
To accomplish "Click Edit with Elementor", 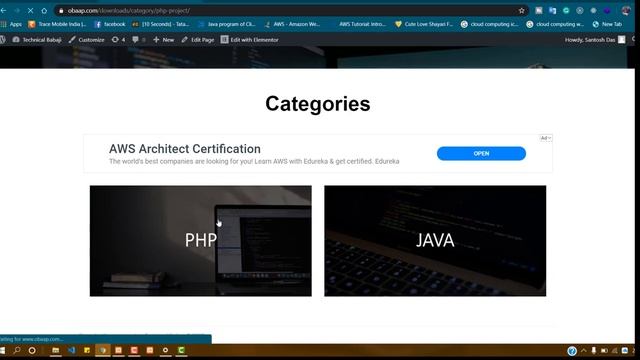I will click(249, 40).
